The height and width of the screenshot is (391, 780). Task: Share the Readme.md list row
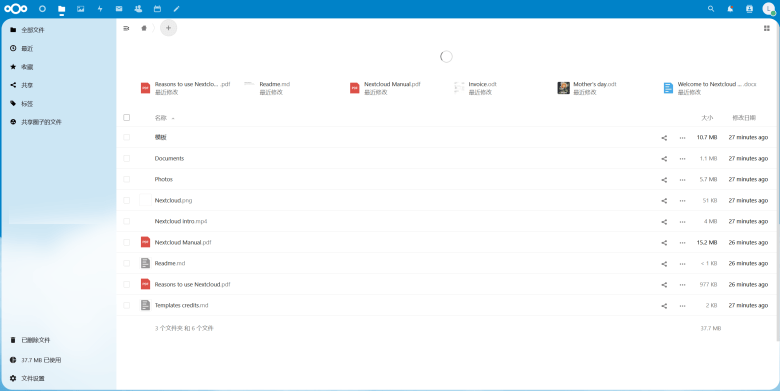click(x=664, y=264)
